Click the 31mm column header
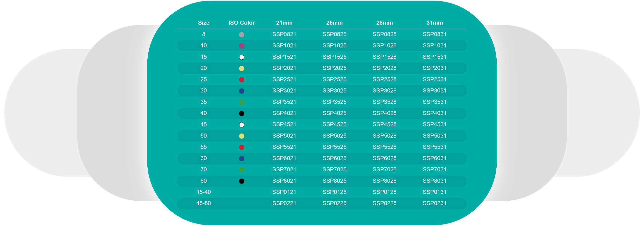The width and height of the screenshot is (644, 226). [x=434, y=23]
